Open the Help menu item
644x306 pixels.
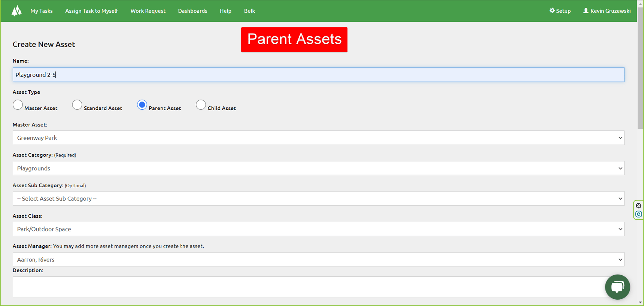tap(225, 11)
